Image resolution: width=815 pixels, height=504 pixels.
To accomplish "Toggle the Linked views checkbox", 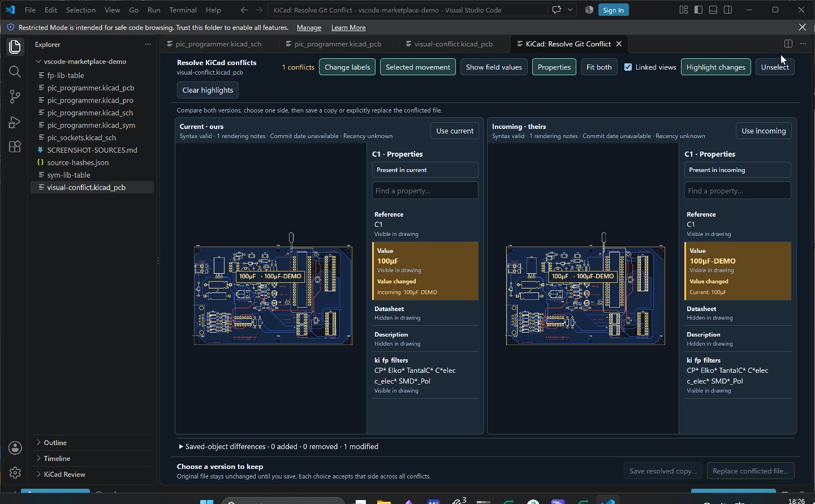I will coord(628,67).
